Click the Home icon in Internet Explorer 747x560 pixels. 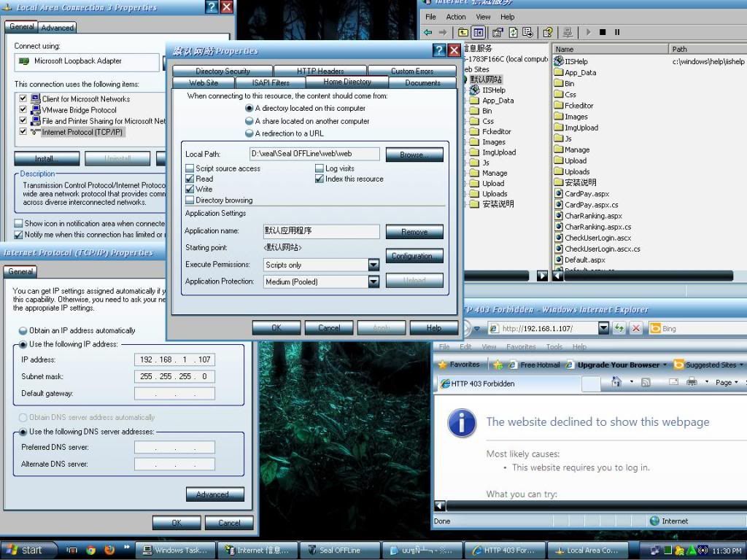[616, 382]
